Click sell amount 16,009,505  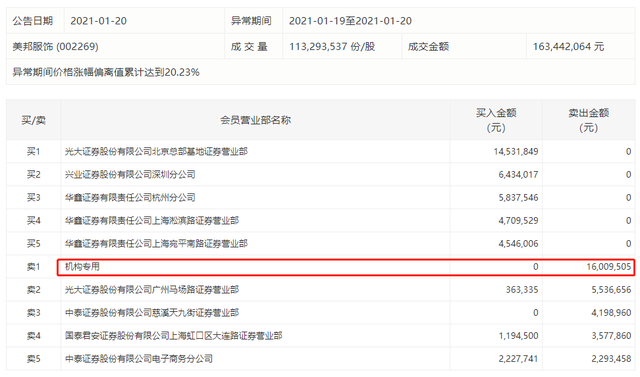(x=609, y=266)
